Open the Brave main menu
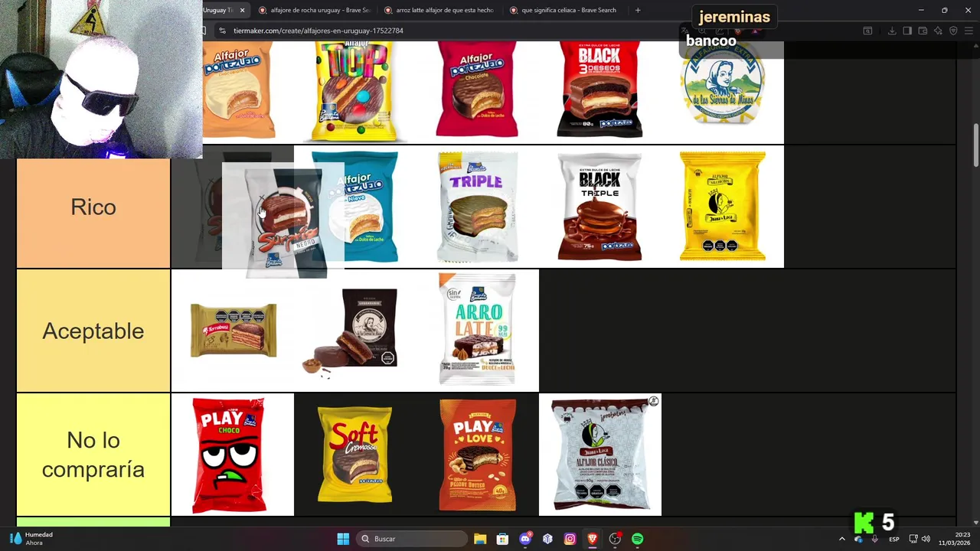The height and width of the screenshot is (551, 980). click(x=969, y=31)
